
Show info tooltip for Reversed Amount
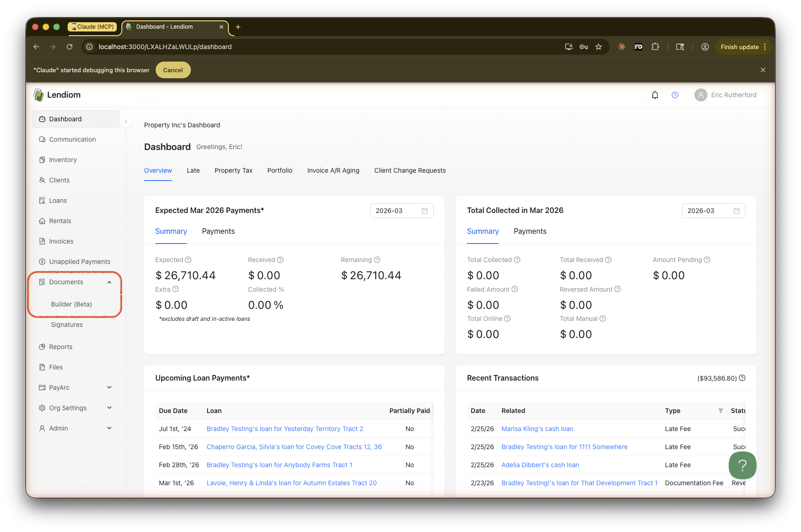(618, 289)
